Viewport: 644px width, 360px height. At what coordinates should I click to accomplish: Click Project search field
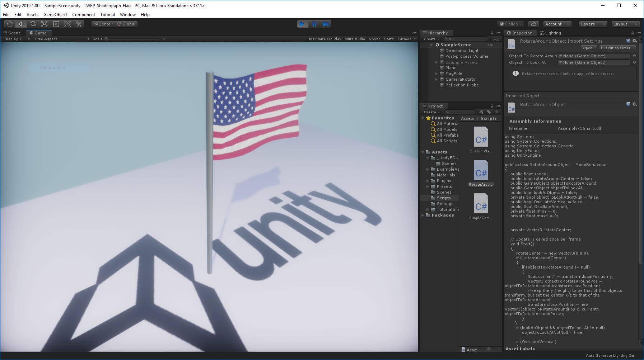pyautogui.click(x=460, y=112)
